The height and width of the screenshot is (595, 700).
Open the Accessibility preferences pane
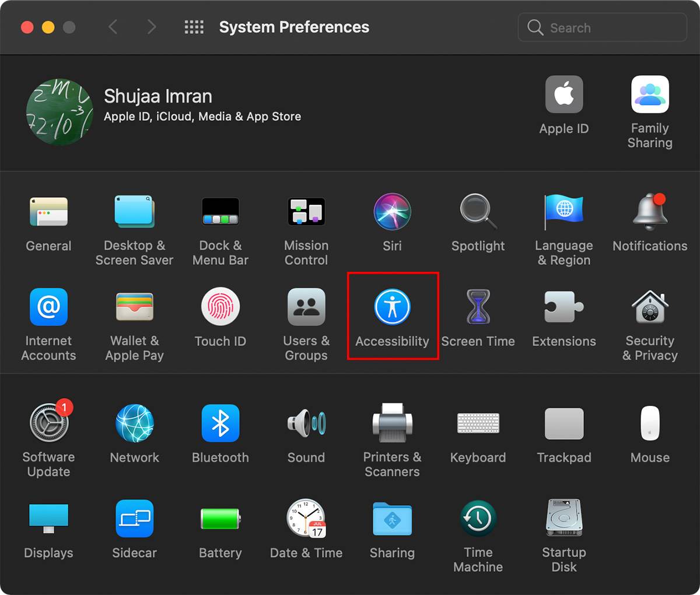(x=392, y=307)
